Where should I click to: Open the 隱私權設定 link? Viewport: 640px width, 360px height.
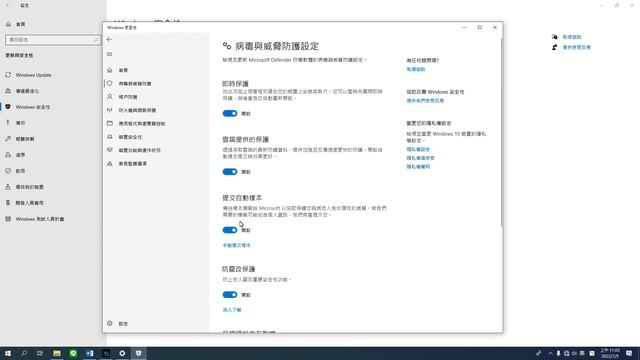point(418,149)
